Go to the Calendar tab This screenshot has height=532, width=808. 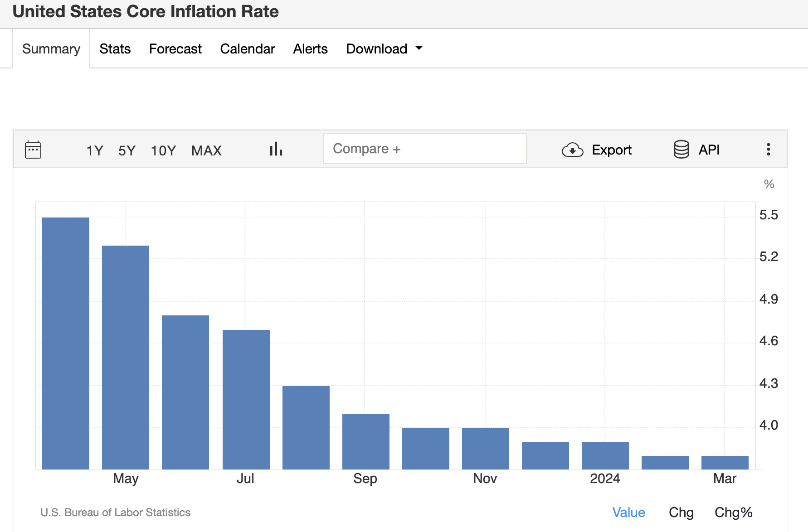pos(248,48)
